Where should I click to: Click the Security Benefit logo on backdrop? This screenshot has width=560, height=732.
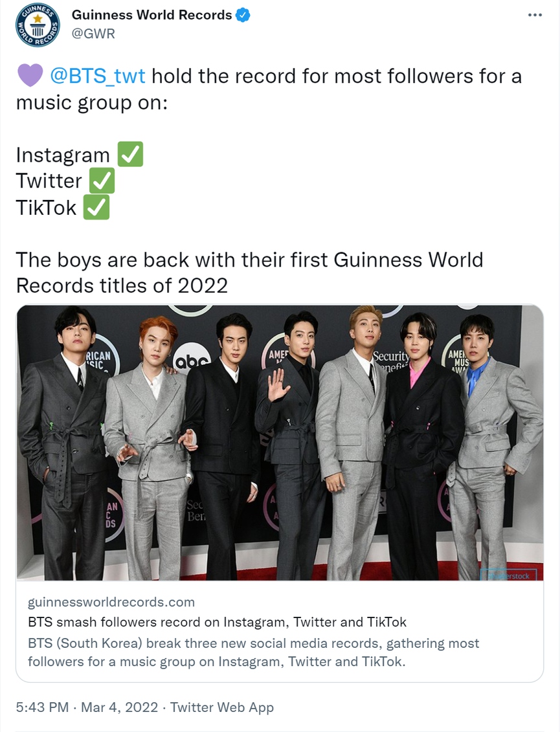click(x=392, y=361)
